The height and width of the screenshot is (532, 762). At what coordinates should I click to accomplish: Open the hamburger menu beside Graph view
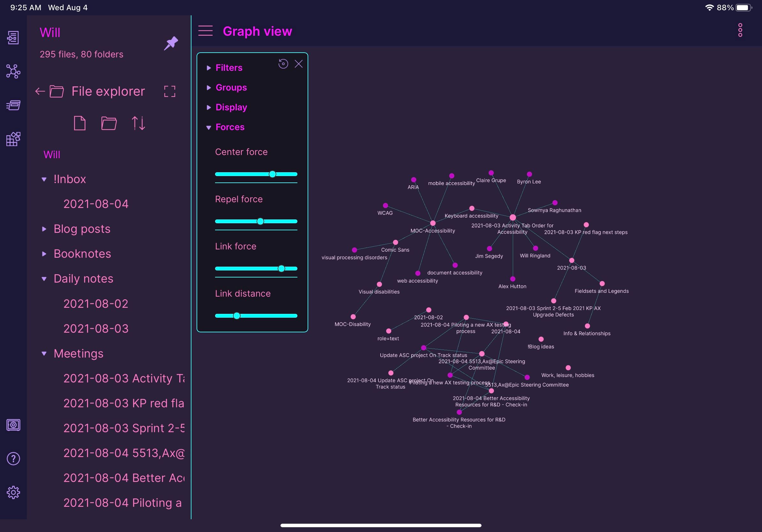(205, 31)
